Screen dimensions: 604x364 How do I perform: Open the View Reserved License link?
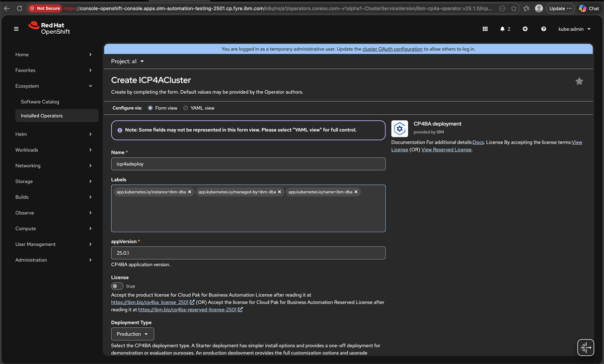tap(446, 150)
